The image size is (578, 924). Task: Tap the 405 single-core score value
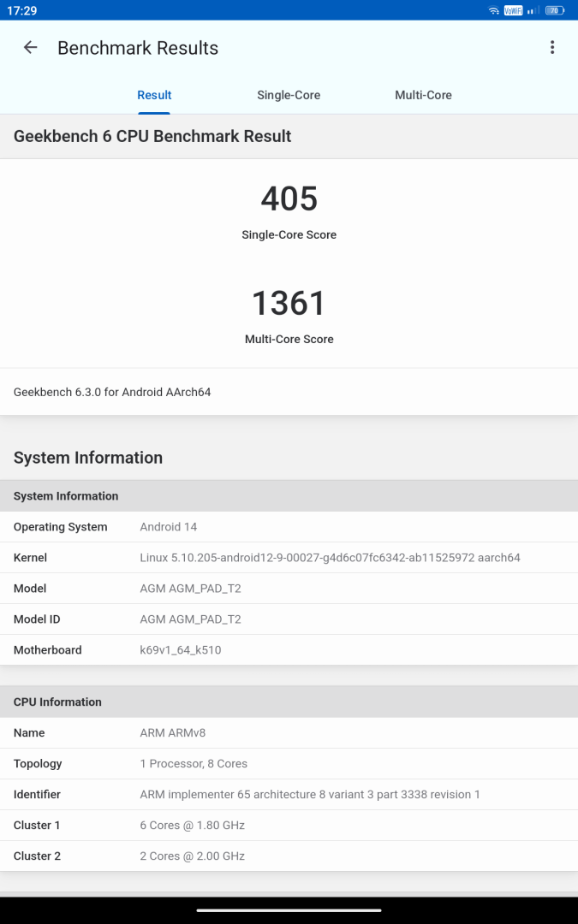[x=289, y=198]
